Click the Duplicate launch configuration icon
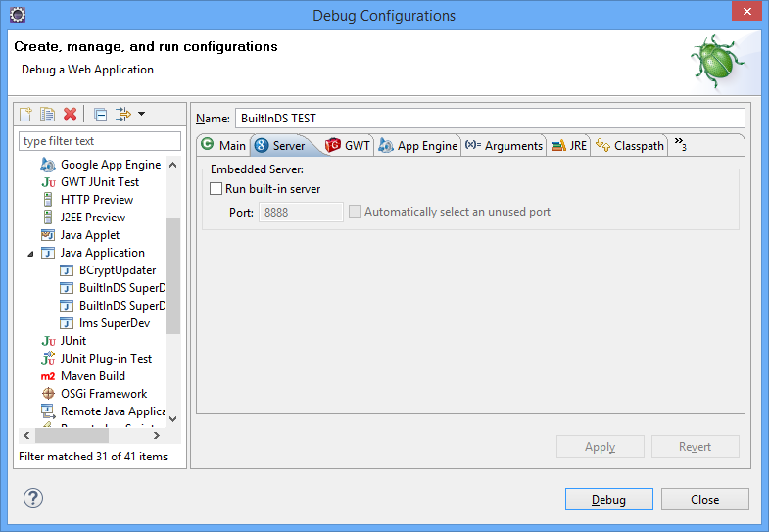 click(x=47, y=115)
